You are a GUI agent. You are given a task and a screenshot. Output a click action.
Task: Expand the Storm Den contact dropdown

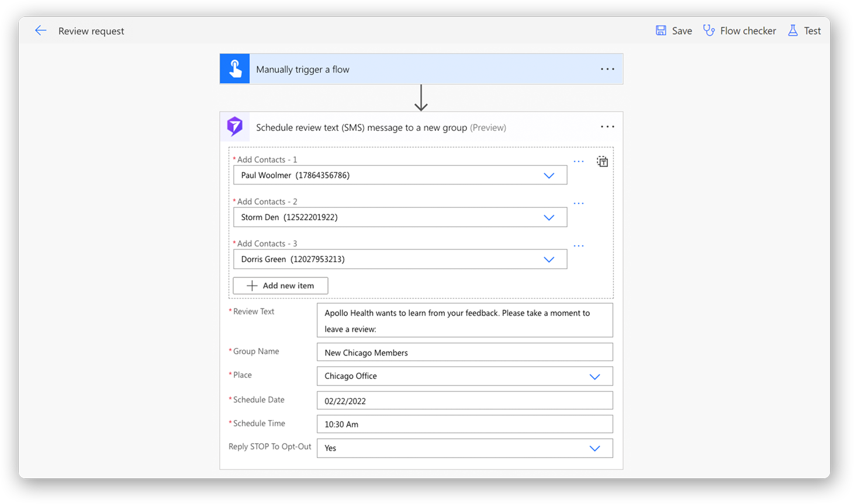tap(549, 217)
